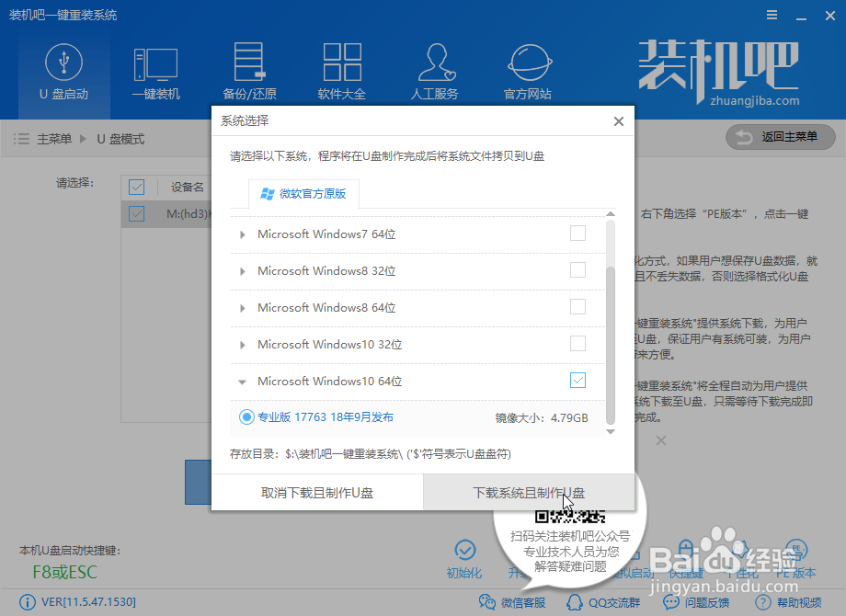
Task: Check Microsoft Windows10 32位 checkbox
Action: tap(577, 344)
